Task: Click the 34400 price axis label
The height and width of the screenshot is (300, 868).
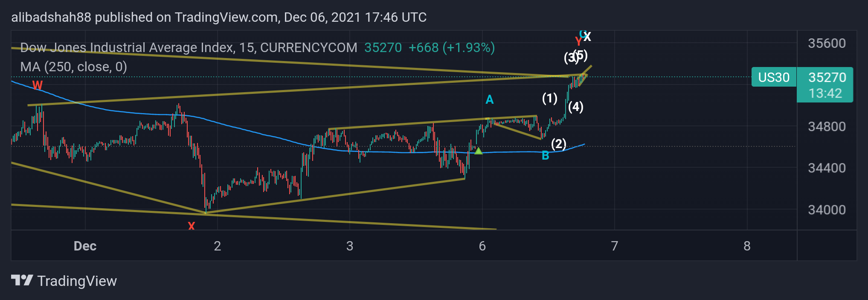Action: [x=827, y=168]
